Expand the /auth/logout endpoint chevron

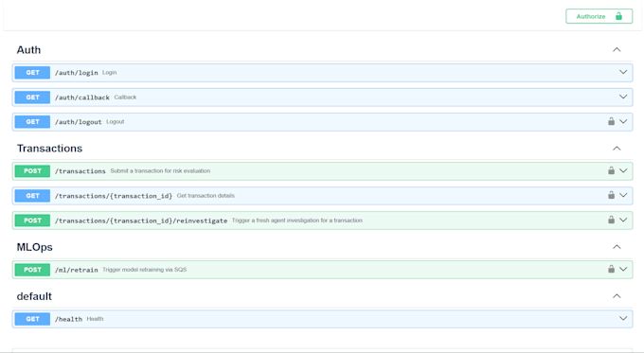click(x=623, y=121)
